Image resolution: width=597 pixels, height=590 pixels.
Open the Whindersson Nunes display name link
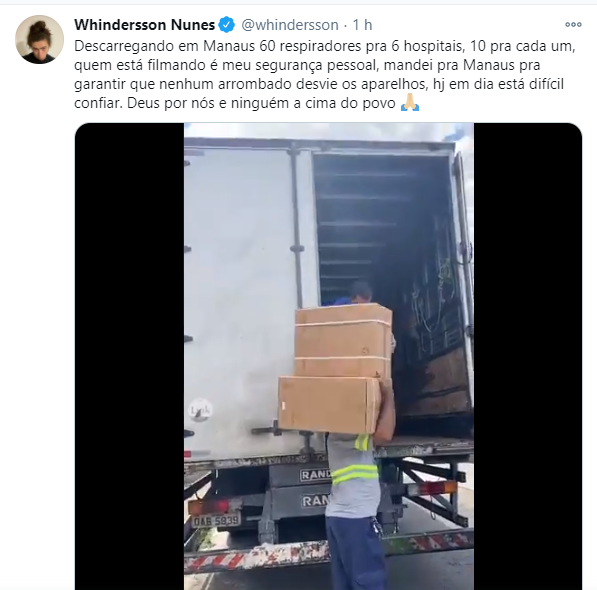145,25
